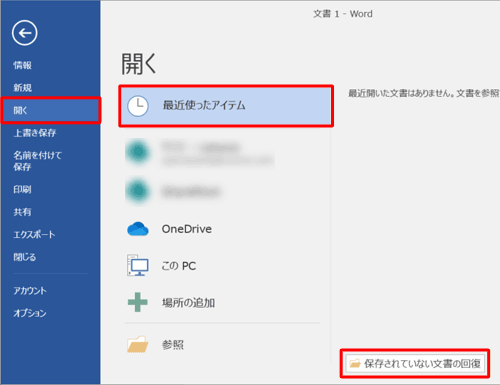Select 最近使ったアイテム label

click(204, 106)
